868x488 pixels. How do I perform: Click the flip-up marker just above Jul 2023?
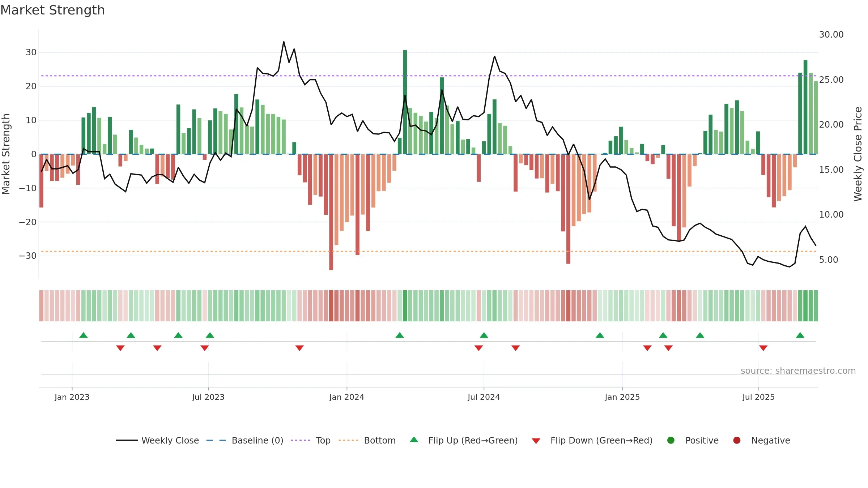(x=210, y=335)
